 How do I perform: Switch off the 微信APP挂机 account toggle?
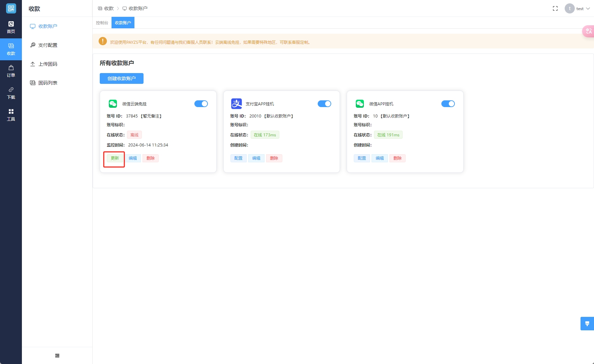(x=448, y=104)
